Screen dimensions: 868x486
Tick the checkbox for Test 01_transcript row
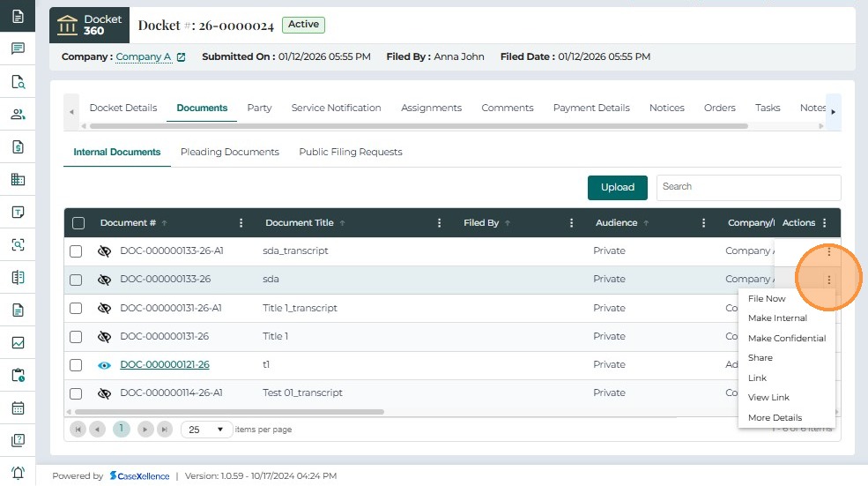pos(76,393)
